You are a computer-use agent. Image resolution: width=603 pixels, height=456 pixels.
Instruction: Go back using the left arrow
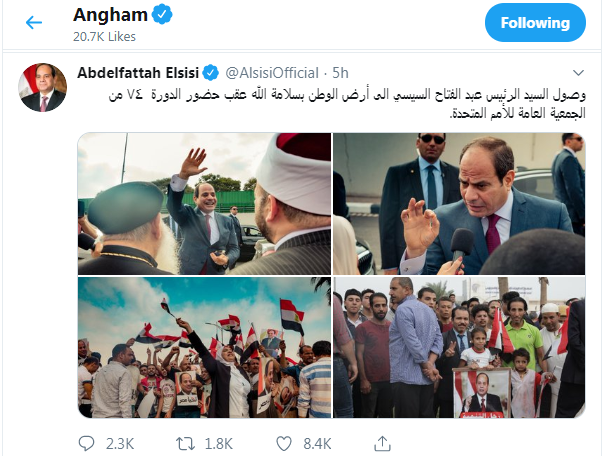[x=34, y=23]
